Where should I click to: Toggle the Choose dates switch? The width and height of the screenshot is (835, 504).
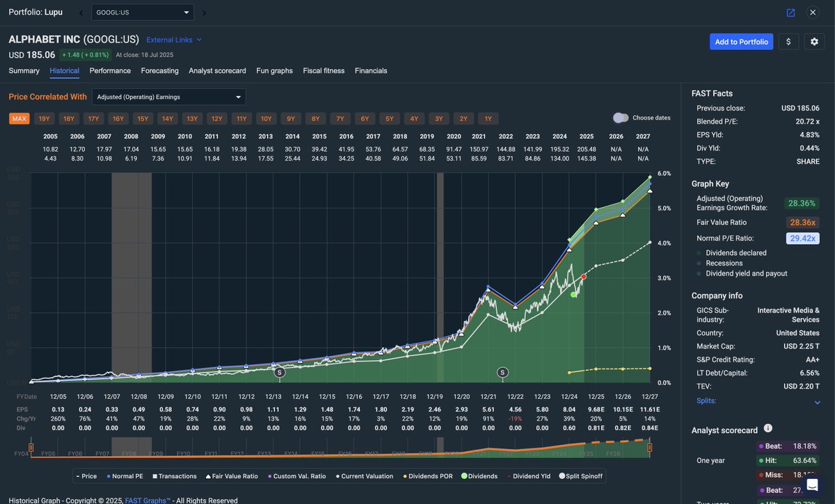(621, 118)
